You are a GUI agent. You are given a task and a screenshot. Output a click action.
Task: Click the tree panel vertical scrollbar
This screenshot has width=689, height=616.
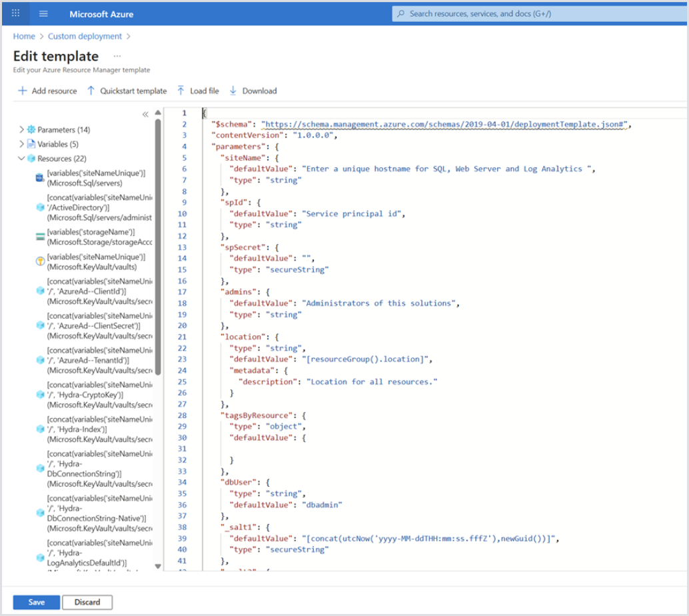click(158, 247)
